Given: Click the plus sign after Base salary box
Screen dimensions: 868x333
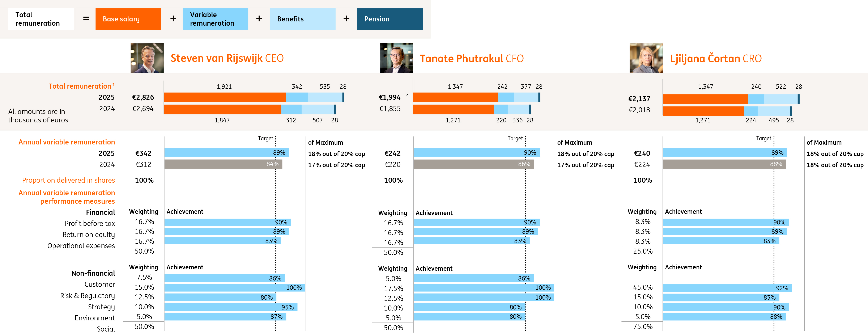Looking at the screenshot, I should (x=173, y=19).
